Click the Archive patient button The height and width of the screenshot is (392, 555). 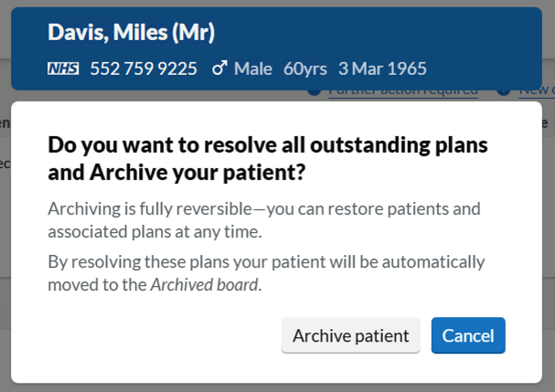pos(350,335)
